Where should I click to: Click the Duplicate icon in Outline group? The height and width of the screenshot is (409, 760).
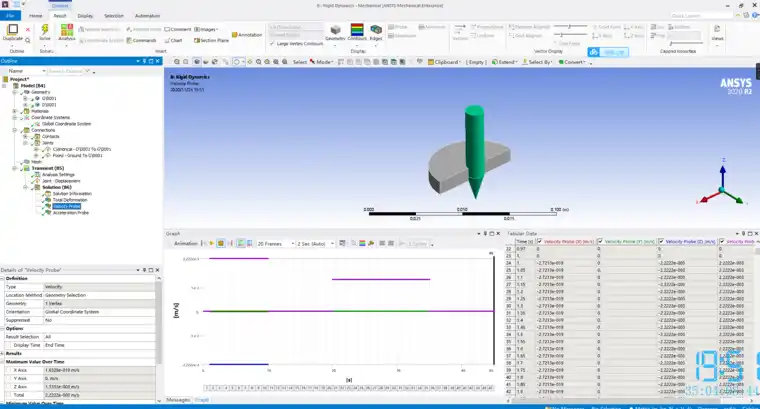[13, 29]
